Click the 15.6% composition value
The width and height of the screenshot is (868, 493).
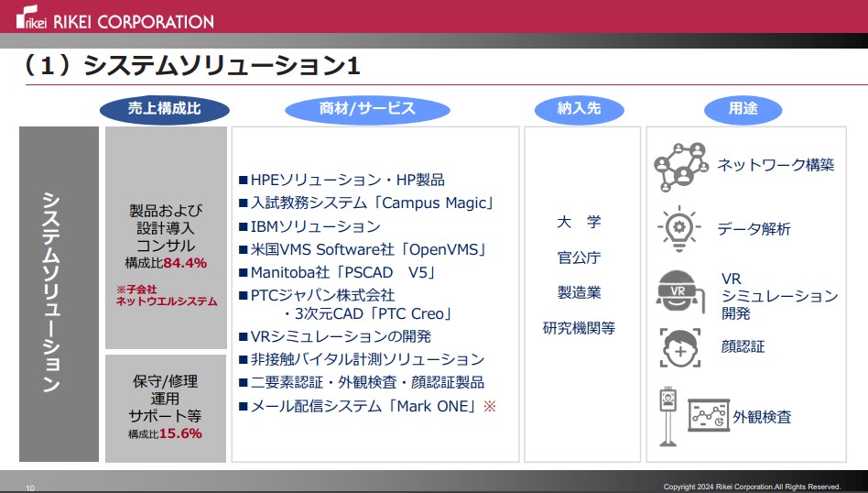[180, 433]
